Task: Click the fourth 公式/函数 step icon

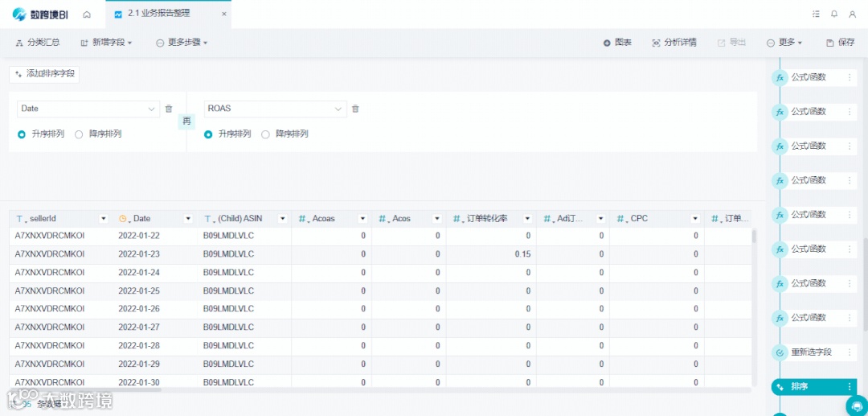Action: click(780, 180)
